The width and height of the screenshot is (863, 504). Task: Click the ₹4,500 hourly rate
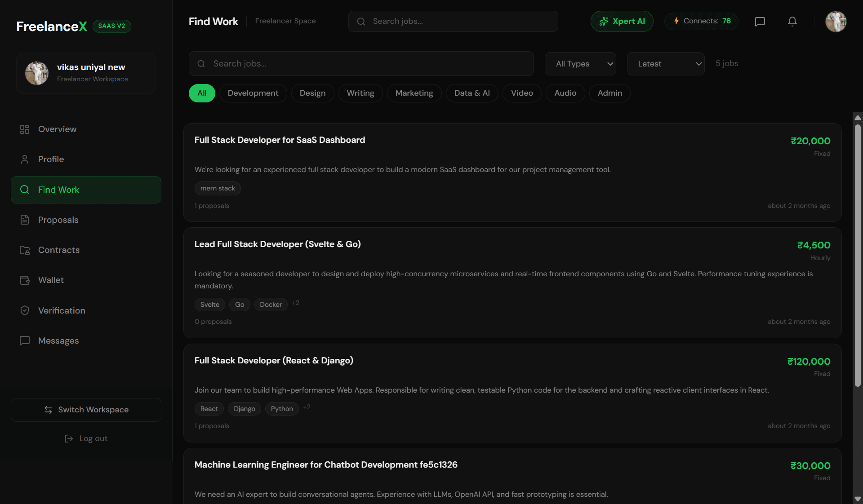click(x=814, y=245)
